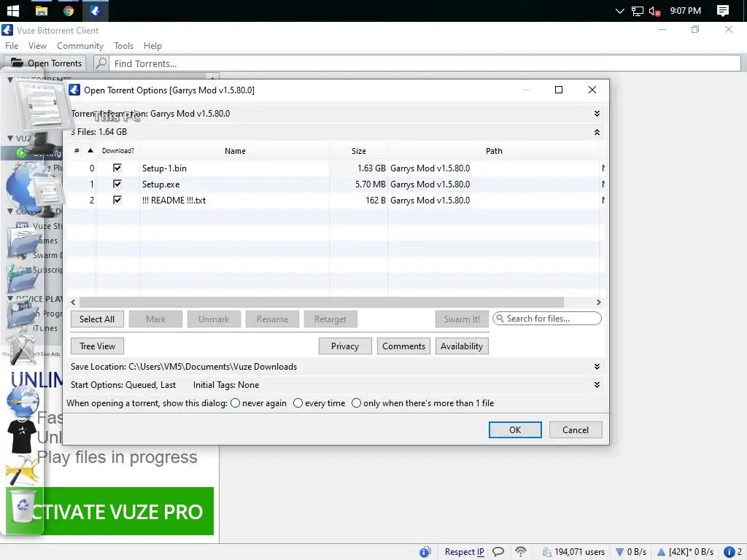
Task: Click the Search for files input
Action: [547, 318]
